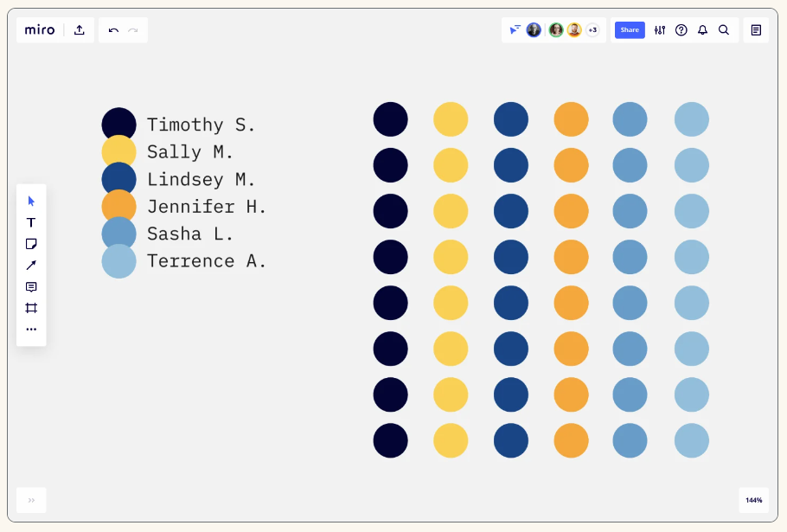Open the help menu

tap(681, 30)
